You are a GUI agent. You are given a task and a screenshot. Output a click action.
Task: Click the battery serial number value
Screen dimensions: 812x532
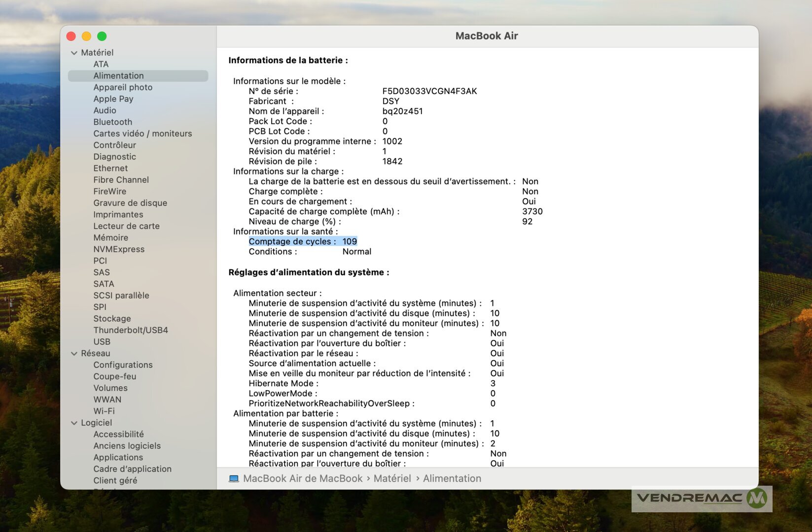pyautogui.click(x=429, y=91)
